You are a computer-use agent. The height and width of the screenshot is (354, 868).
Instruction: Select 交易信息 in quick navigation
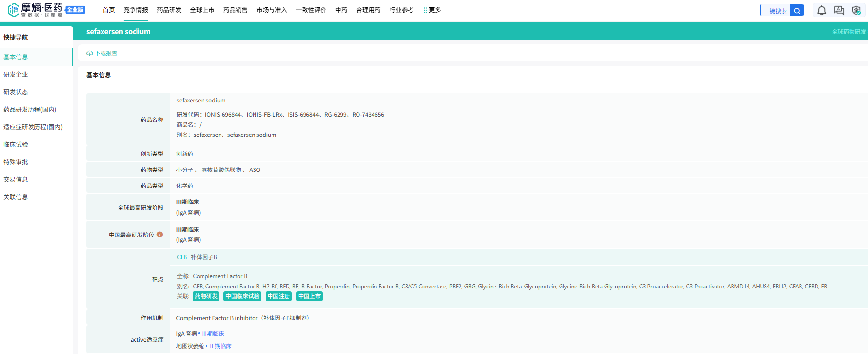point(16,179)
